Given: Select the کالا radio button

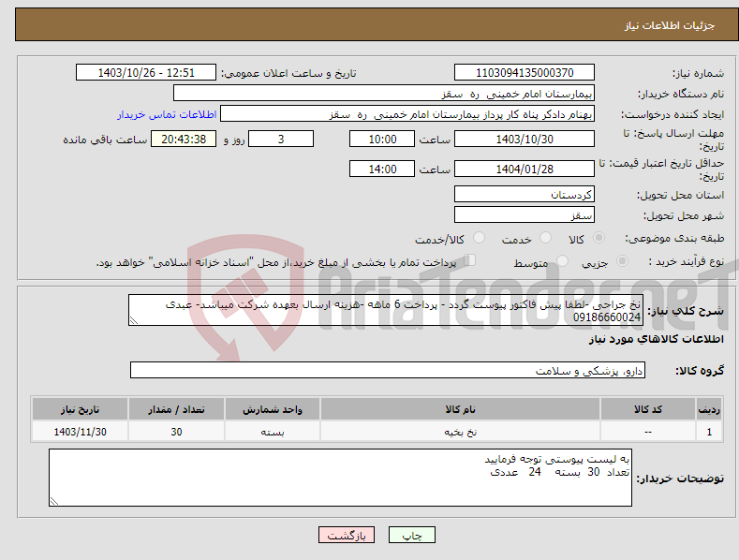Looking at the screenshot, I should 599,238.
